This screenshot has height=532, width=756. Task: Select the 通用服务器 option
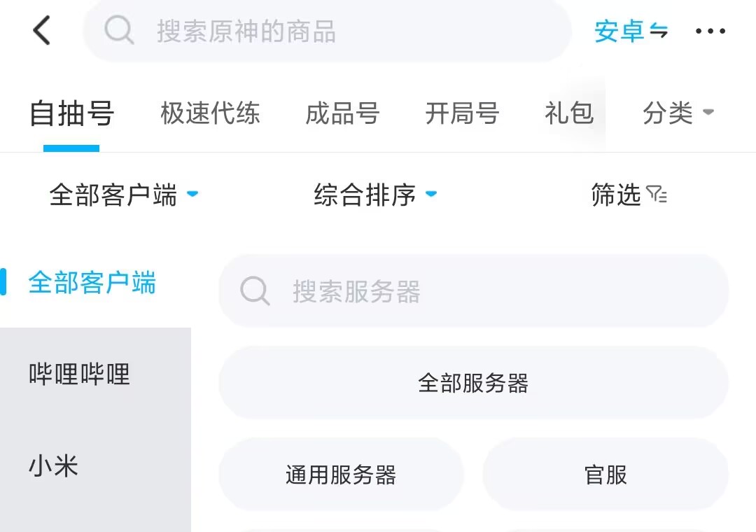(341, 475)
